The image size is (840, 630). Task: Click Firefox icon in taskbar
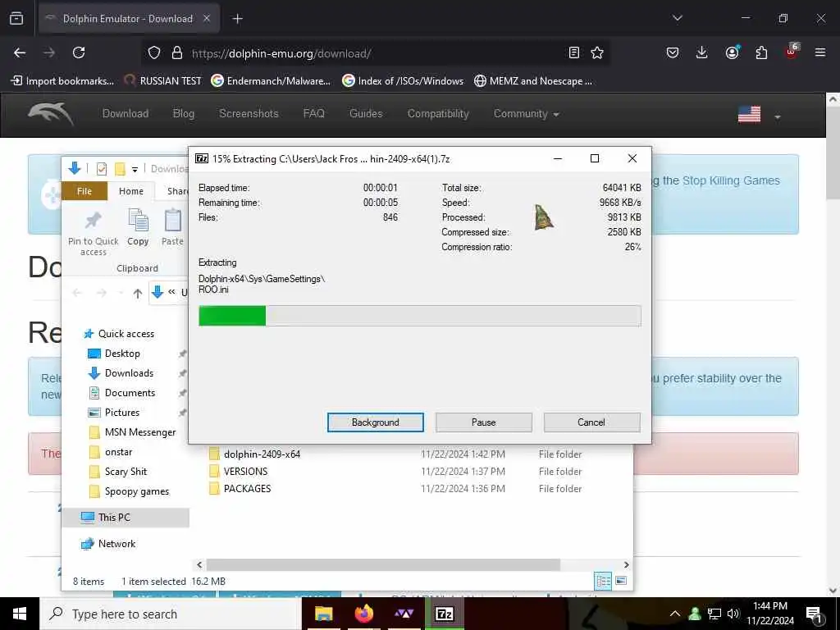363,614
